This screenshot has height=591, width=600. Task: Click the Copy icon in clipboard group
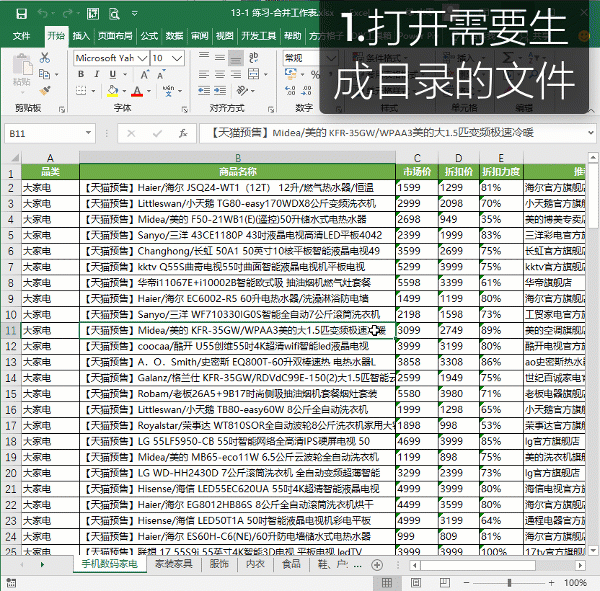coord(44,74)
